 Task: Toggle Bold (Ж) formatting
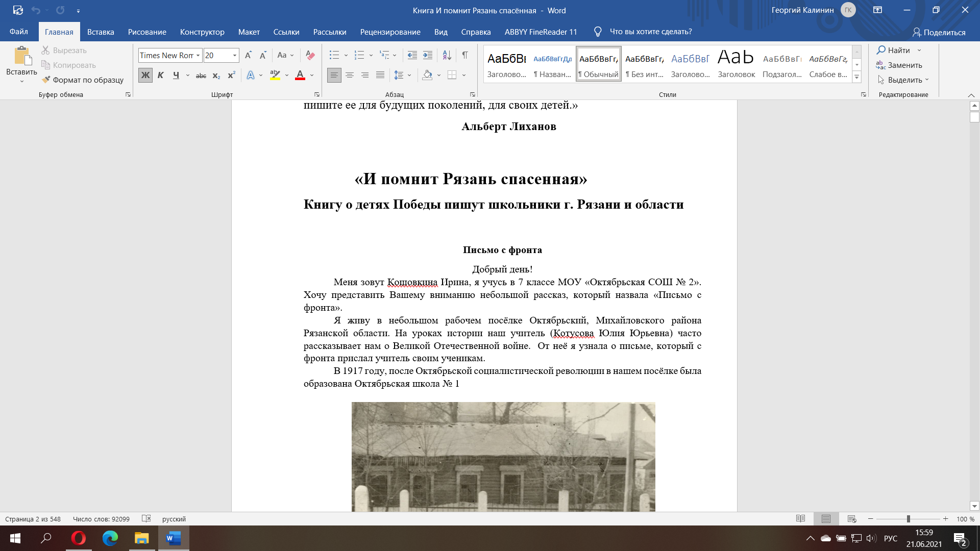145,76
